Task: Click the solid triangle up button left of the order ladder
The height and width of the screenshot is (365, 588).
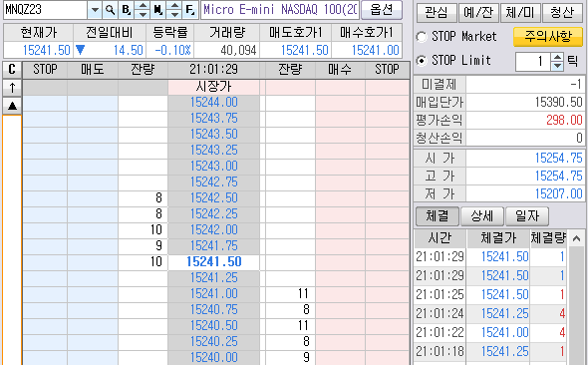Action: pyautogui.click(x=12, y=106)
